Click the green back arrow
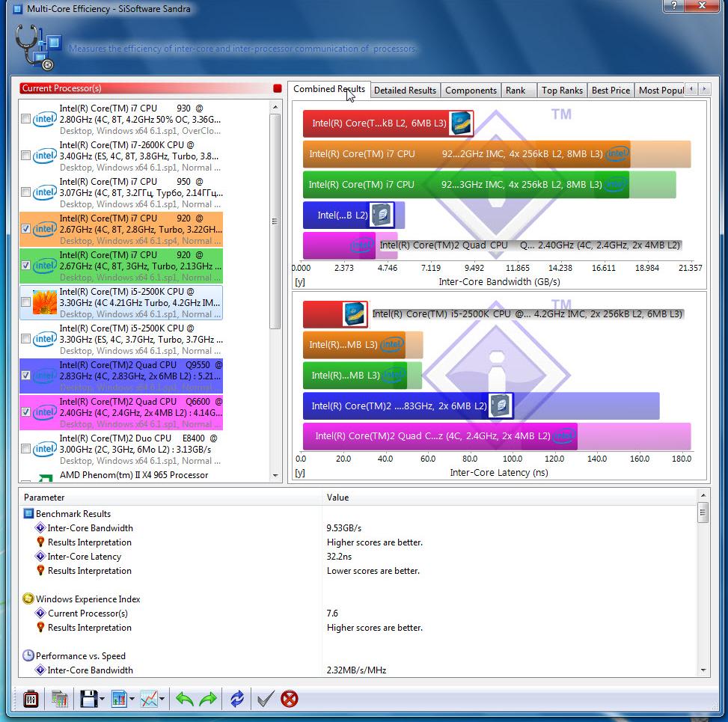The height and width of the screenshot is (722, 728). (x=185, y=699)
